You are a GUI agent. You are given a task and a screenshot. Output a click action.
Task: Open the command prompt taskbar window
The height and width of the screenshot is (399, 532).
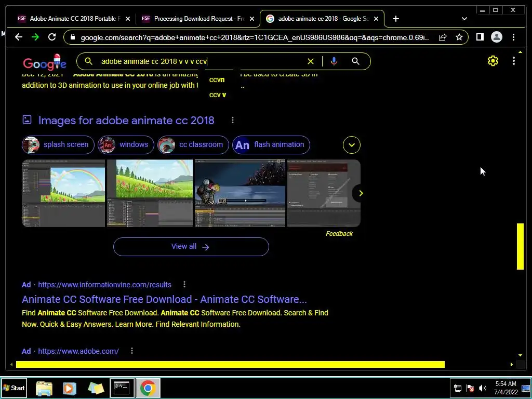[x=122, y=388]
